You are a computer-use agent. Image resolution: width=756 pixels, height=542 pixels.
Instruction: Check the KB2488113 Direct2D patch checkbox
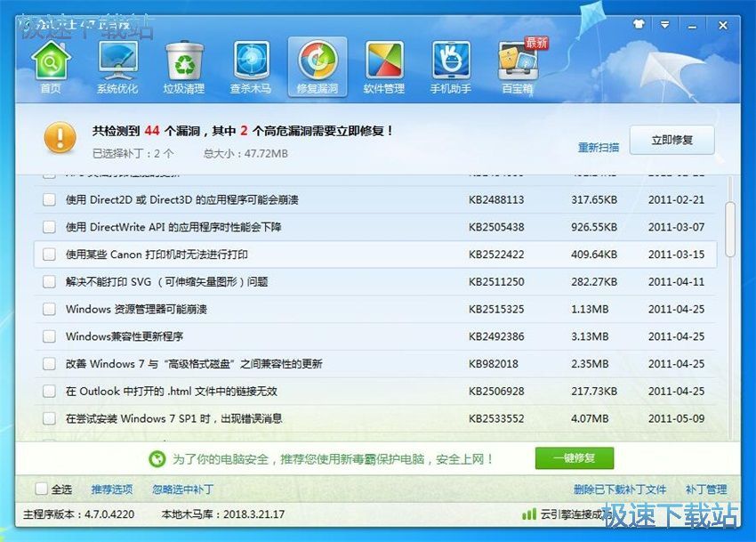(49, 199)
